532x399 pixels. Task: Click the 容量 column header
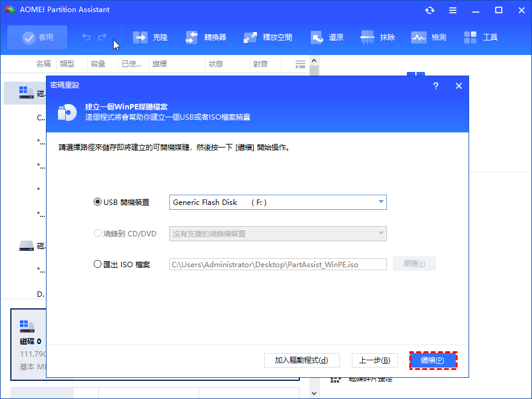point(98,64)
